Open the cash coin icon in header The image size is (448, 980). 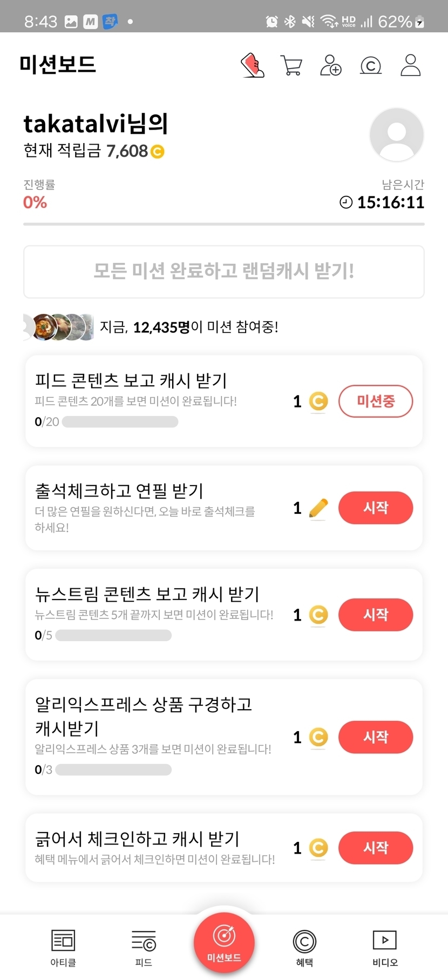(x=371, y=66)
